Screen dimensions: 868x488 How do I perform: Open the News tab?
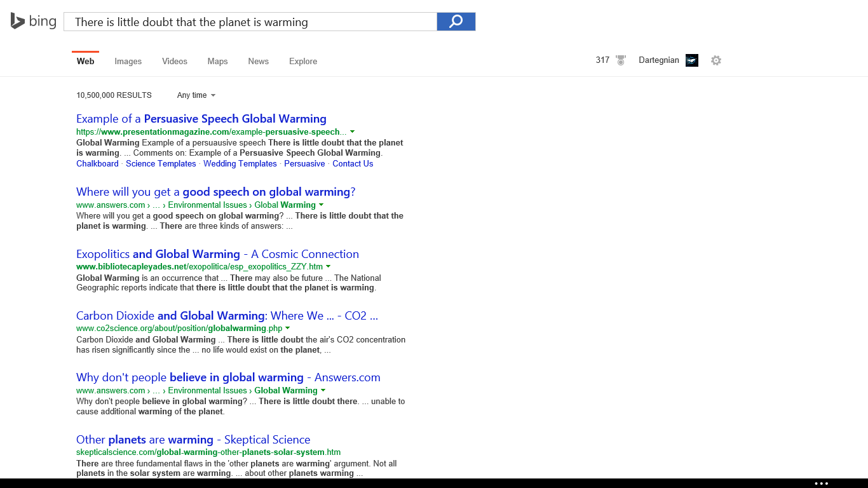[258, 61]
